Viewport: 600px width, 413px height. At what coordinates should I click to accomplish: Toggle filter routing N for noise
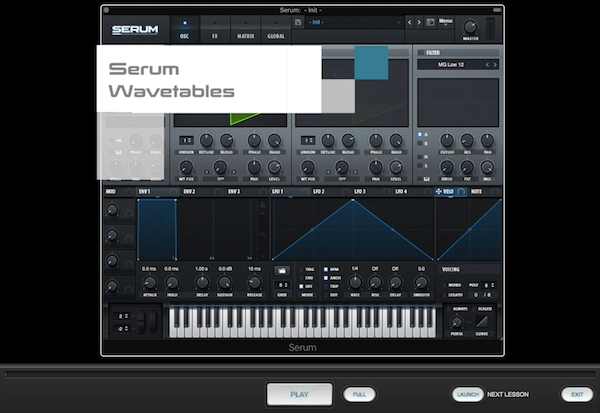(419, 157)
